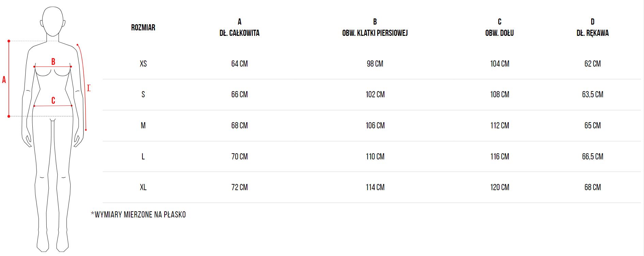Click the 102 CM chest value
This screenshot has width=644, height=256.
click(x=375, y=95)
